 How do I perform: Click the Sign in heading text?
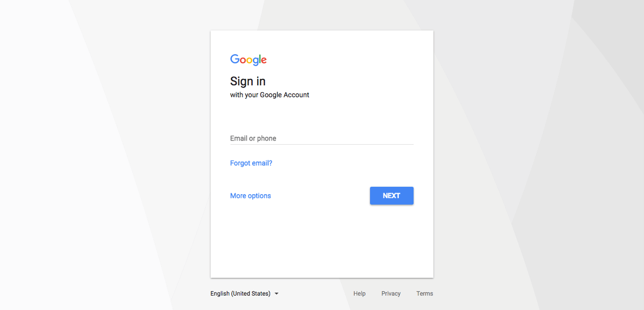point(248,82)
